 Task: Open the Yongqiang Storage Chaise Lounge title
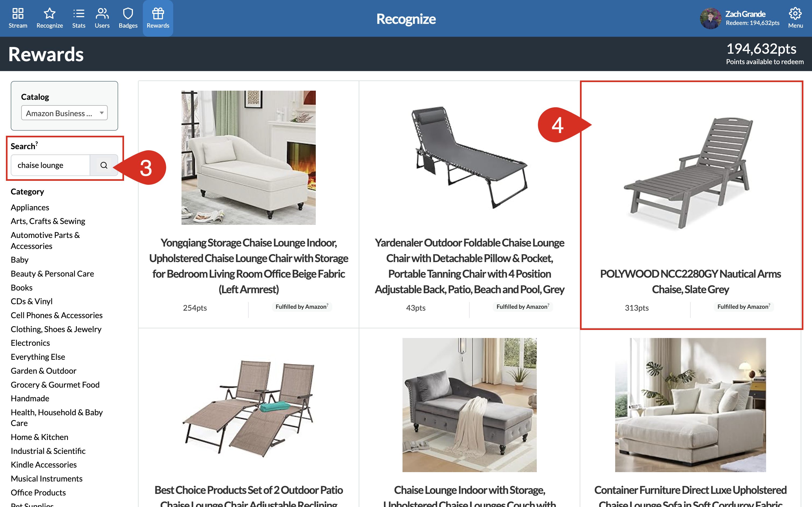coord(249,266)
